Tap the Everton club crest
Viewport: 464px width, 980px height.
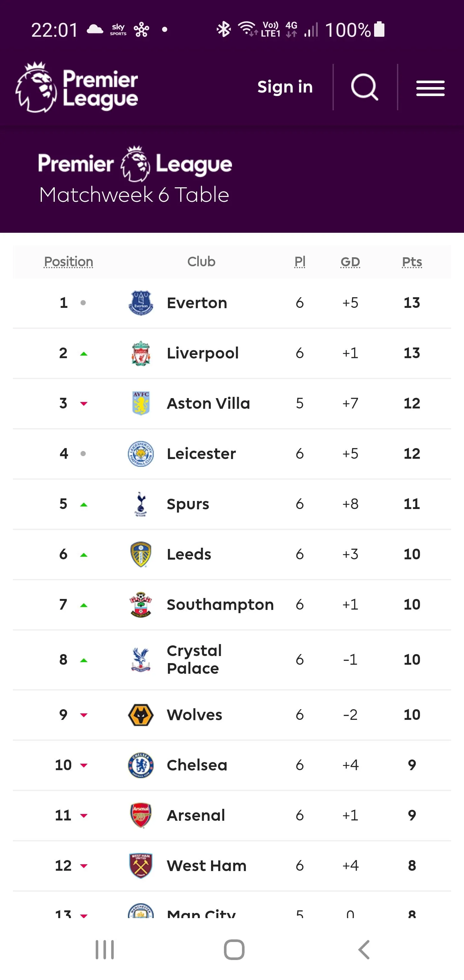pyautogui.click(x=141, y=303)
